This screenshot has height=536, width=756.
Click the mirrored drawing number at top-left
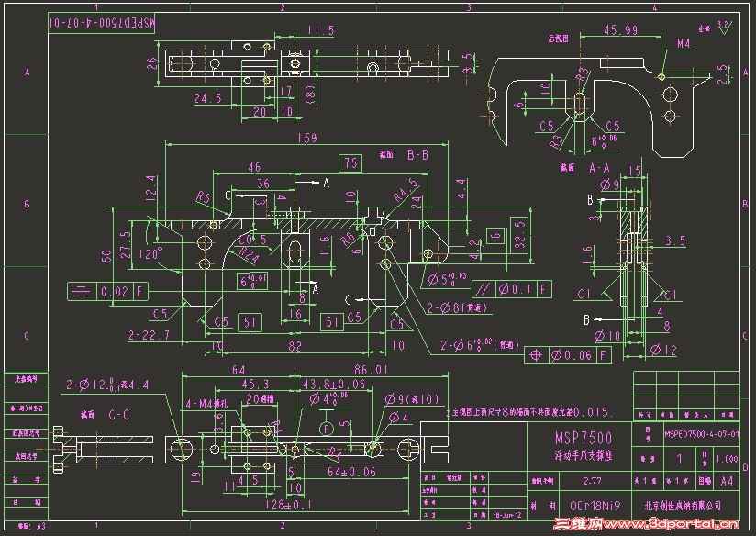102,23
